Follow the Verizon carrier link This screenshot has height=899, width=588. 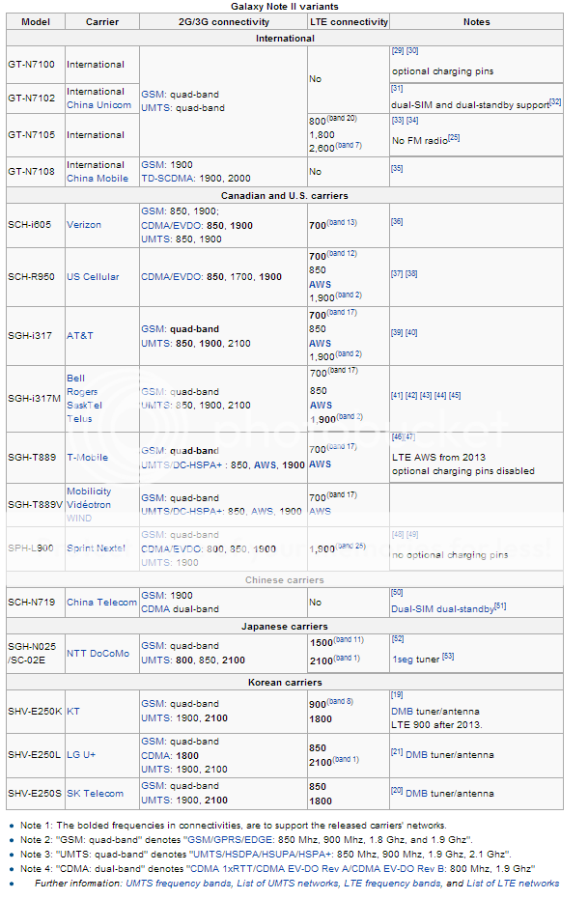84,225
